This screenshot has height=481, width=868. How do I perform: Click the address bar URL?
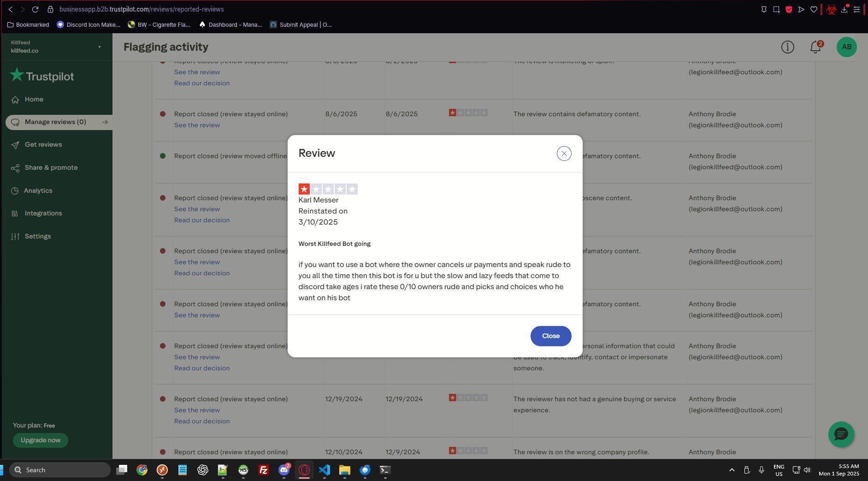[141, 9]
